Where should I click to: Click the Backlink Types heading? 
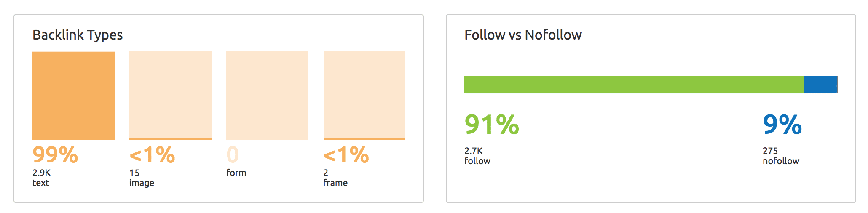click(78, 35)
